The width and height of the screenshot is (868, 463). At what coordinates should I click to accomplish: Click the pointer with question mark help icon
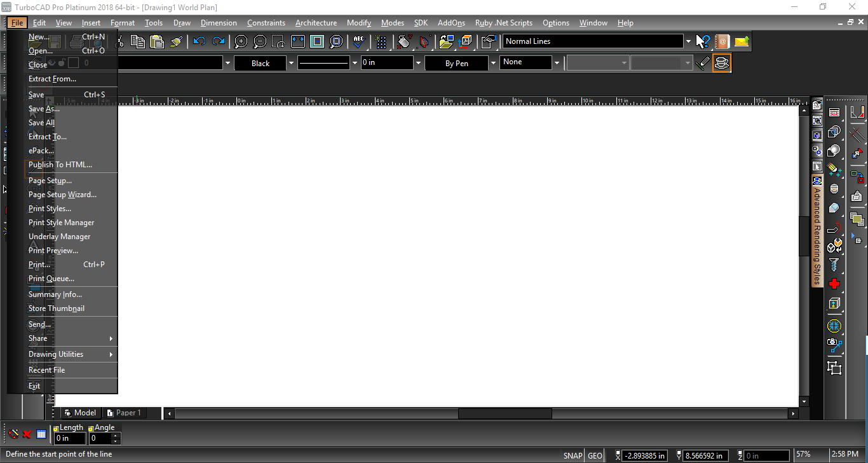click(x=703, y=41)
